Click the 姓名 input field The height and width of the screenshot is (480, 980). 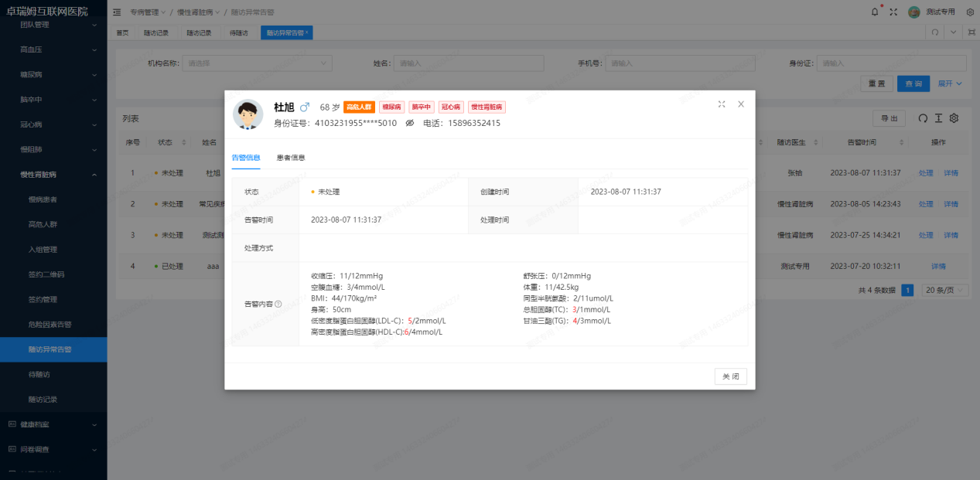coord(469,62)
